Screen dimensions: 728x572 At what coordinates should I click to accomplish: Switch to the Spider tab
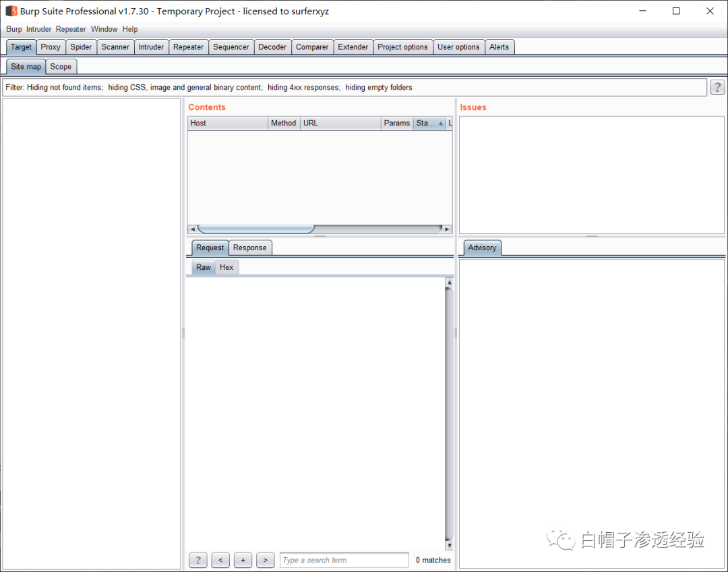click(81, 47)
